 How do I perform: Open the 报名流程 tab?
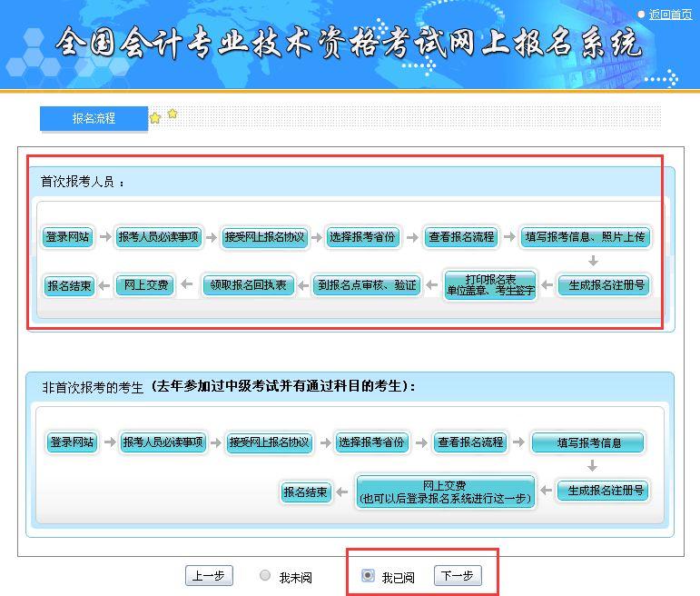coord(94,118)
